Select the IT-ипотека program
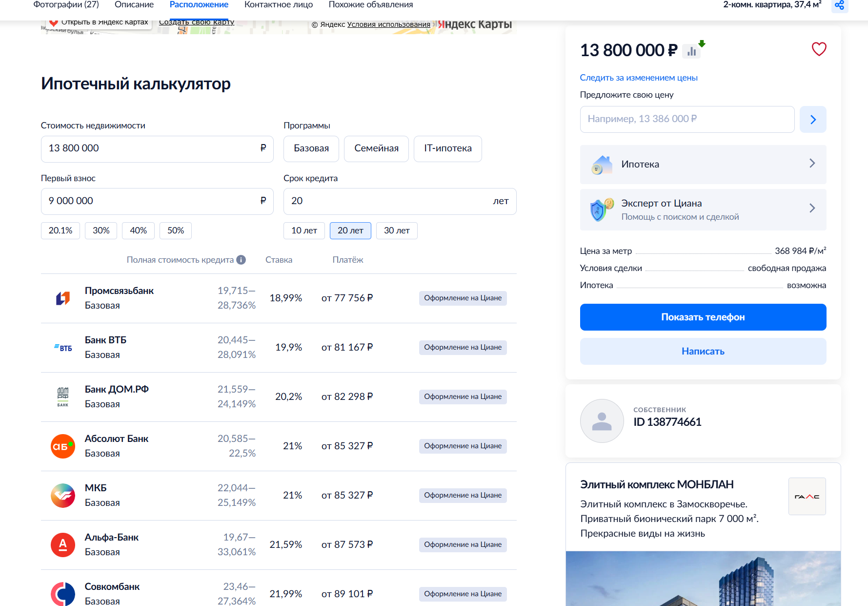Image resolution: width=868 pixels, height=606 pixels. tap(448, 148)
